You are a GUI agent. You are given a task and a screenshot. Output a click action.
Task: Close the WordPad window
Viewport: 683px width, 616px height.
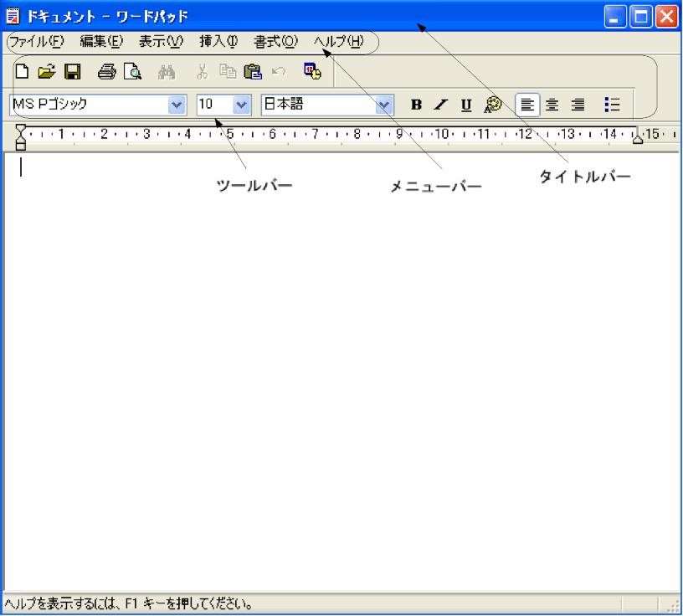click(666, 17)
